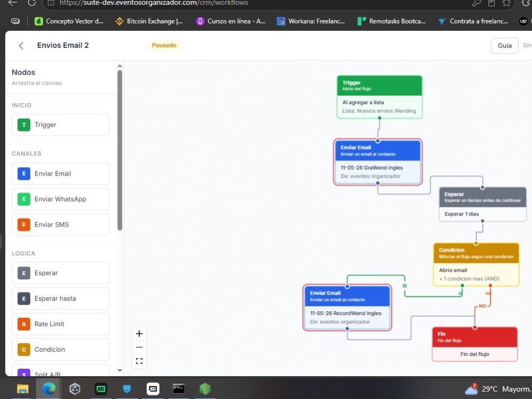
Task: Click the browser address bar URL
Action: tap(154, 3)
